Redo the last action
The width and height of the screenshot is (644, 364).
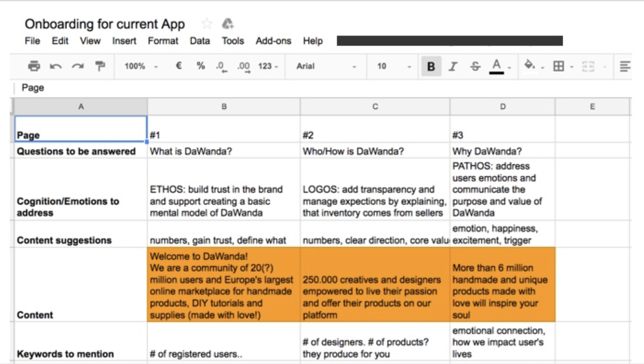(x=78, y=67)
